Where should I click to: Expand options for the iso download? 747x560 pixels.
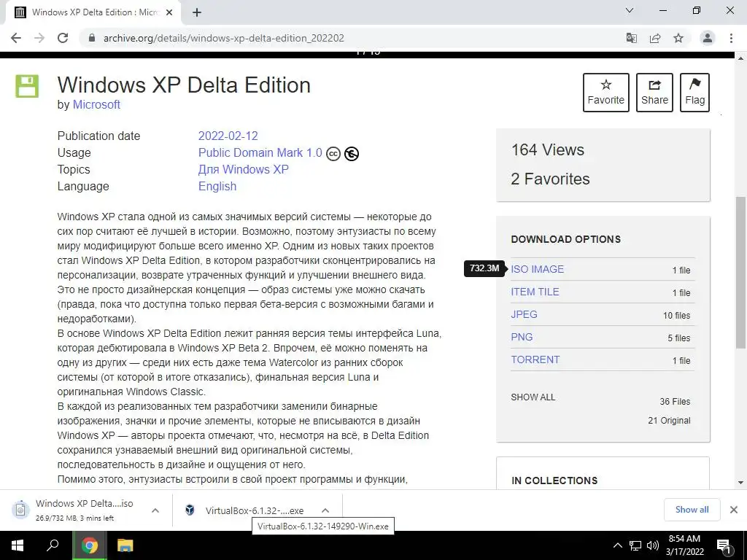(155, 510)
